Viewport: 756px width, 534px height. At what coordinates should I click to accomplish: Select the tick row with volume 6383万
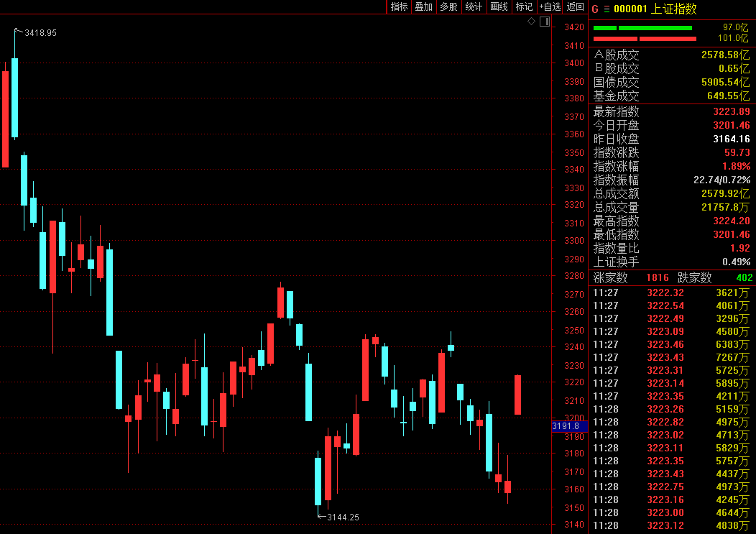(671, 344)
